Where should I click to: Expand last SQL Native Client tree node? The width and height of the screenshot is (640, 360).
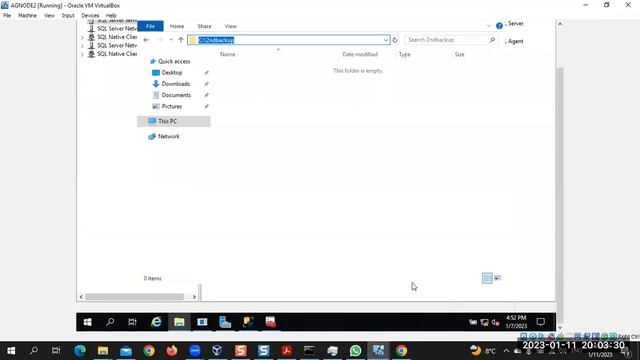click(82, 54)
